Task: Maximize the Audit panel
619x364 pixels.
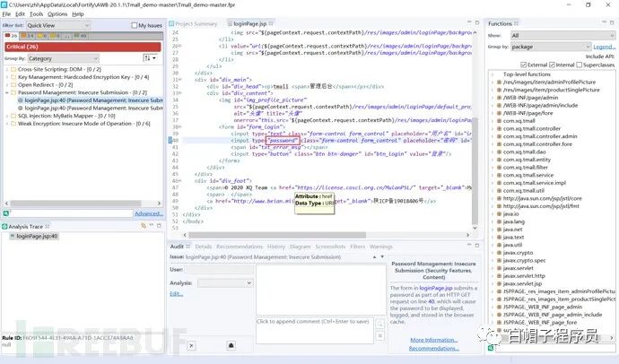Action: click(x=477, y=246)
